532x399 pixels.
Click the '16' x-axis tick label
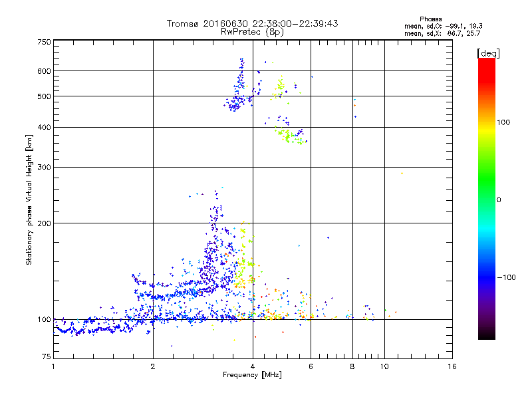point(452,366)
